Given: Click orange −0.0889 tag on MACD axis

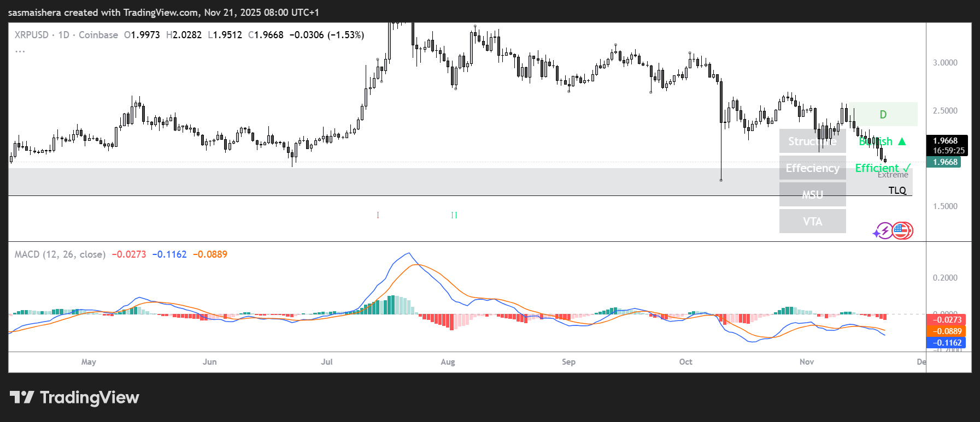Looking at the screenshot, I should (946, 331).
